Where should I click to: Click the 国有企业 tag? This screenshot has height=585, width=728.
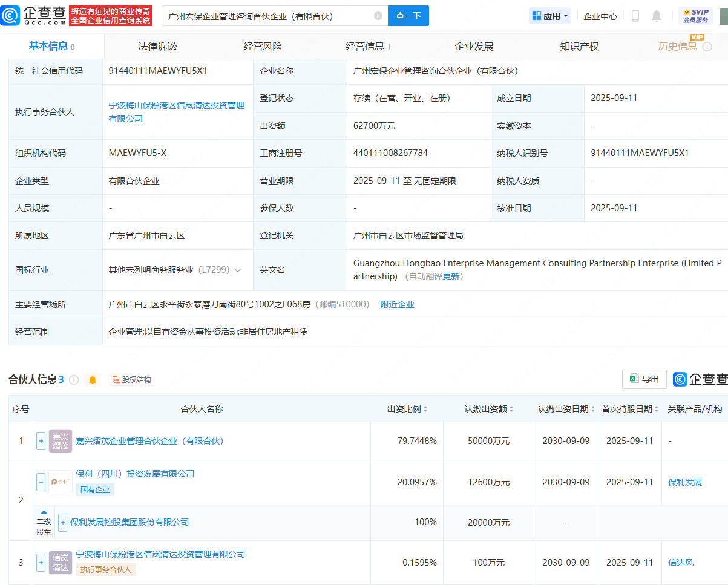tap(95, 489)
